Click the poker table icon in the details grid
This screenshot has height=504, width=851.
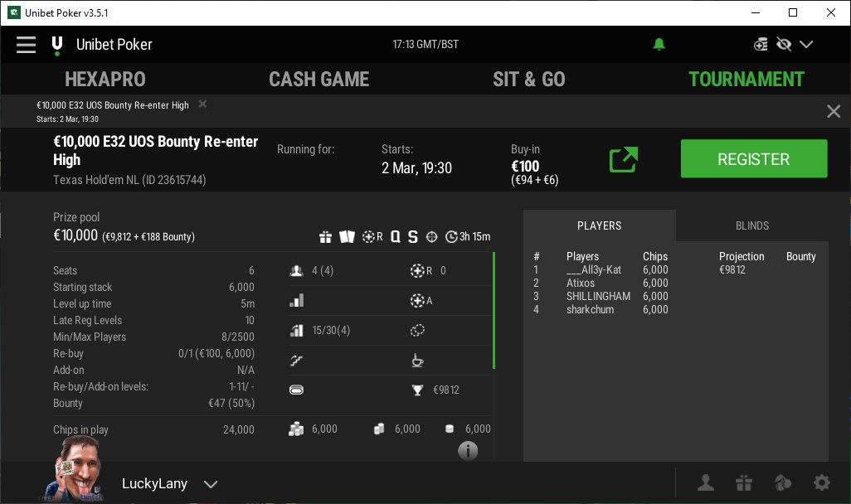click(296, 390)
